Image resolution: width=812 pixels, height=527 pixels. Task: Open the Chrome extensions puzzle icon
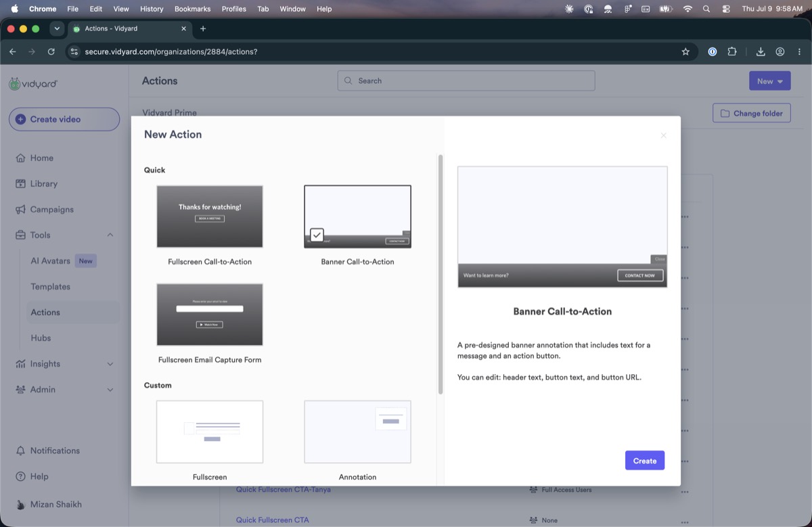[732, 51]
